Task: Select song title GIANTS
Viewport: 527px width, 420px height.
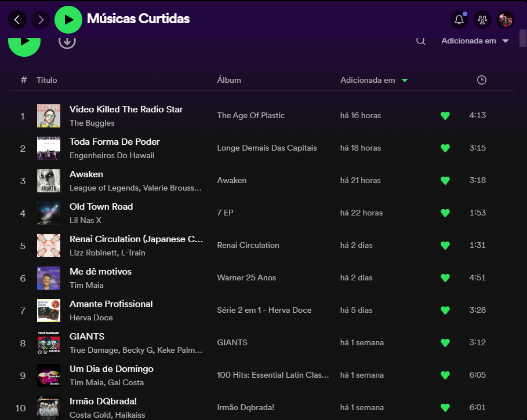Action: click(x=87, y=337)
